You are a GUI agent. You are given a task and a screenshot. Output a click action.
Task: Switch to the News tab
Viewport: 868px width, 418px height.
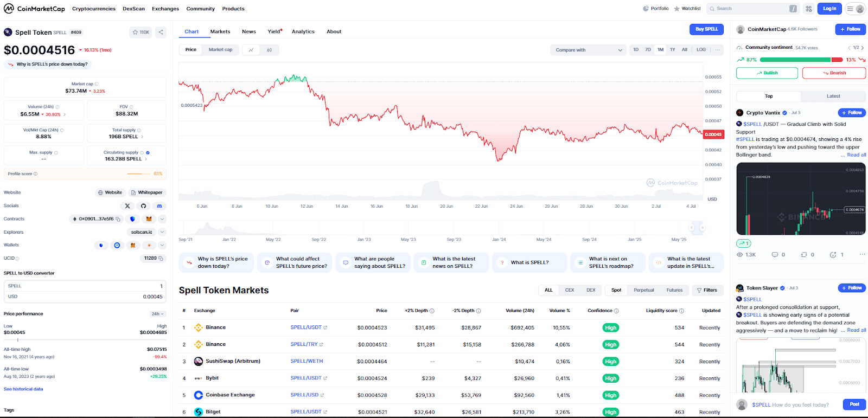tap(249, 31)
